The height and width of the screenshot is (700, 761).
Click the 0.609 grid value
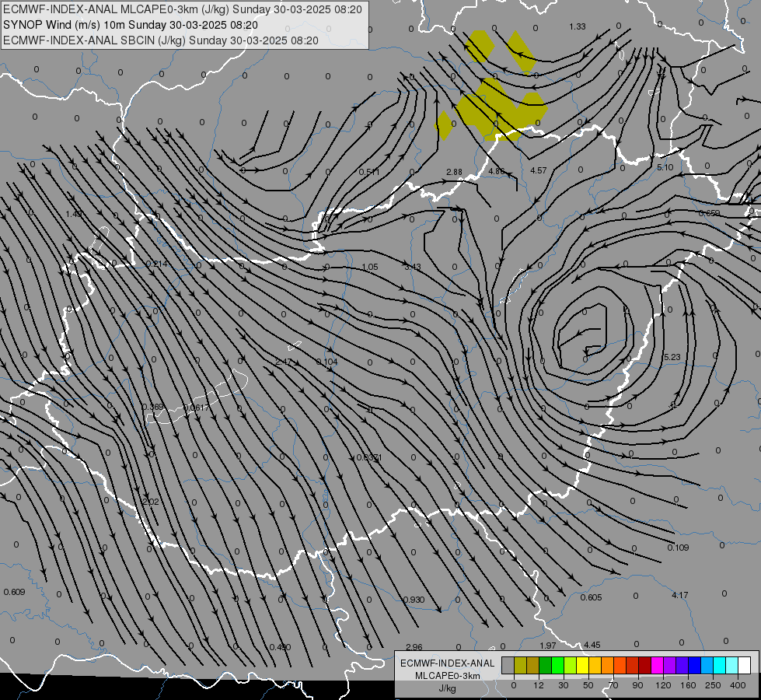(x=14, y=592)
